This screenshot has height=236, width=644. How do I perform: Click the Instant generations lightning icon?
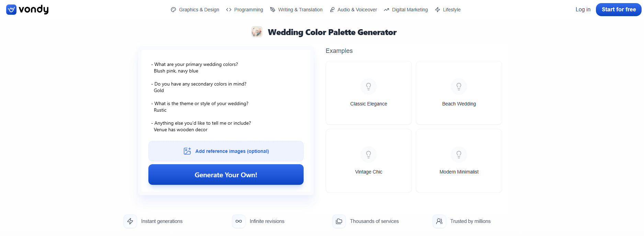pyautogui.click(x=130, y=221)
